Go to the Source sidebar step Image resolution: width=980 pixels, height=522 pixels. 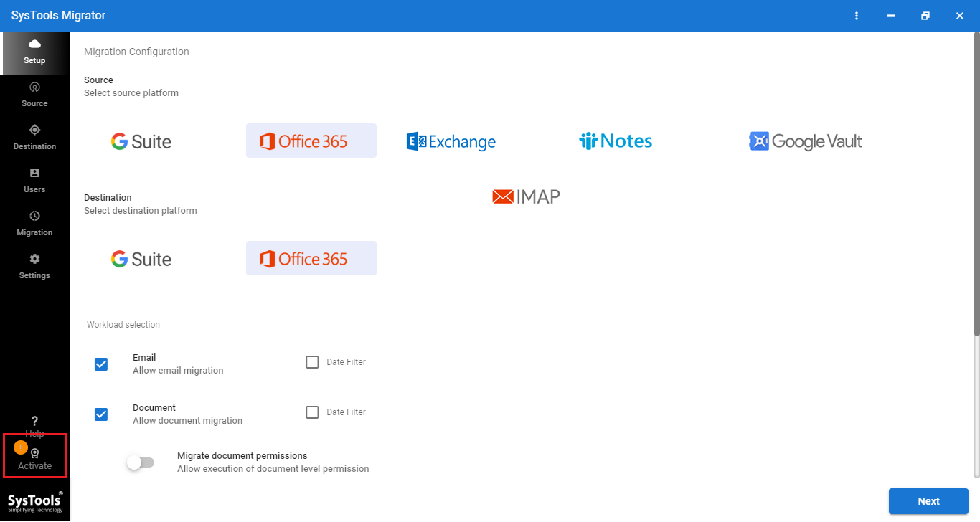click(34, 95)
